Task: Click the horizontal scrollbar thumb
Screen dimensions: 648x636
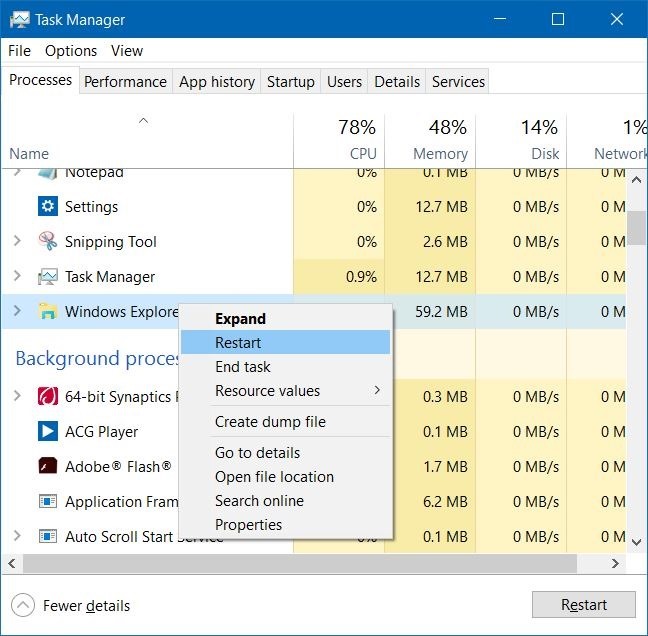Action: 300,563
